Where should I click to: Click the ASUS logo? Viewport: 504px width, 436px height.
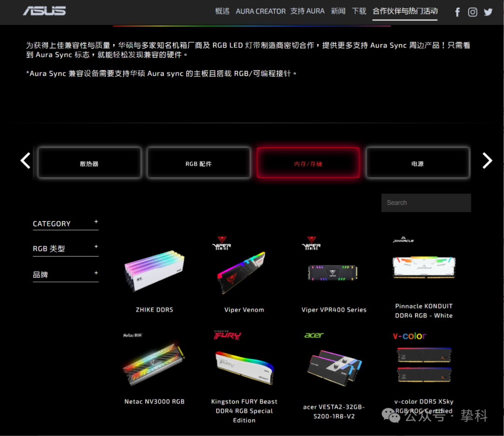click(44, 11)
